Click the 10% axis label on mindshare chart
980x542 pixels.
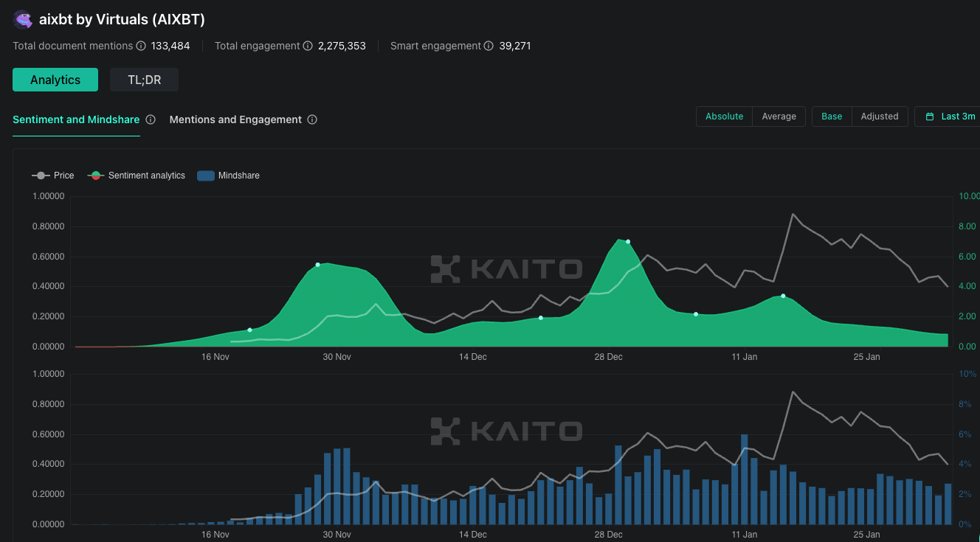(967, 374)
